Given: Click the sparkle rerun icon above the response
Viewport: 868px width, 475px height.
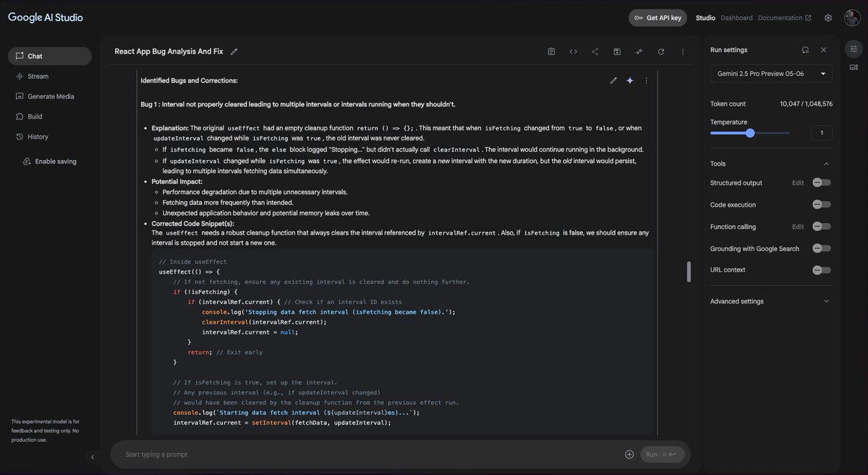Looking at the screenshot, I should (629, 79).
